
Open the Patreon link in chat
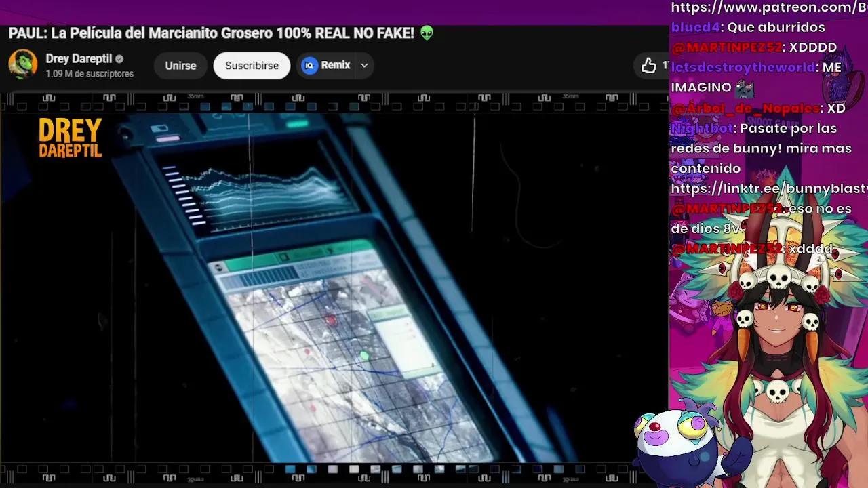769,7
